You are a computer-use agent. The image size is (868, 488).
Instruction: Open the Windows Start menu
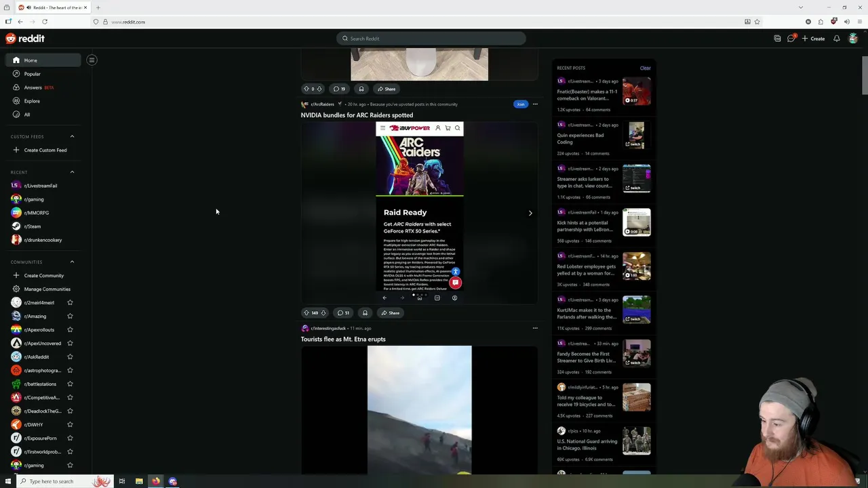coord(7,481)
